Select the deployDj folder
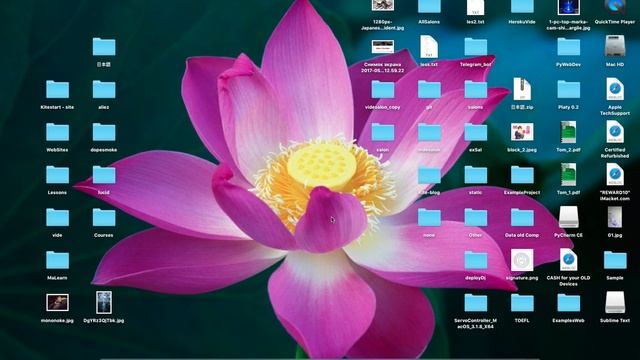This screenshot has height=360, width=640. (x=476, y=260)
